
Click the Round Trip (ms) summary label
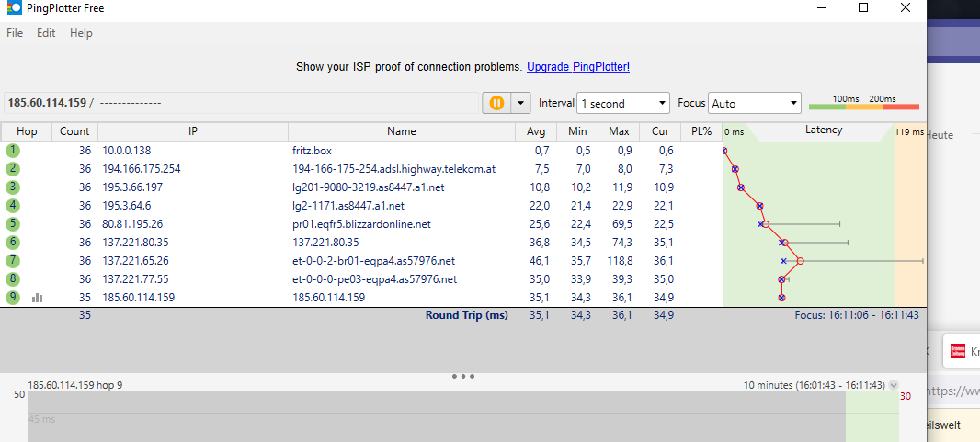tap(467, 315)
